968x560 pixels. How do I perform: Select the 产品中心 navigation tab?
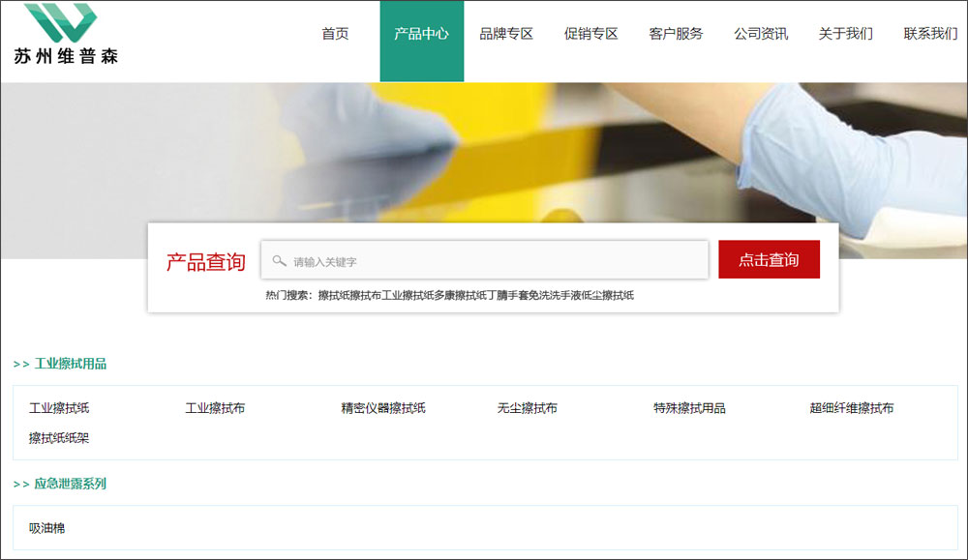point(422,41)
